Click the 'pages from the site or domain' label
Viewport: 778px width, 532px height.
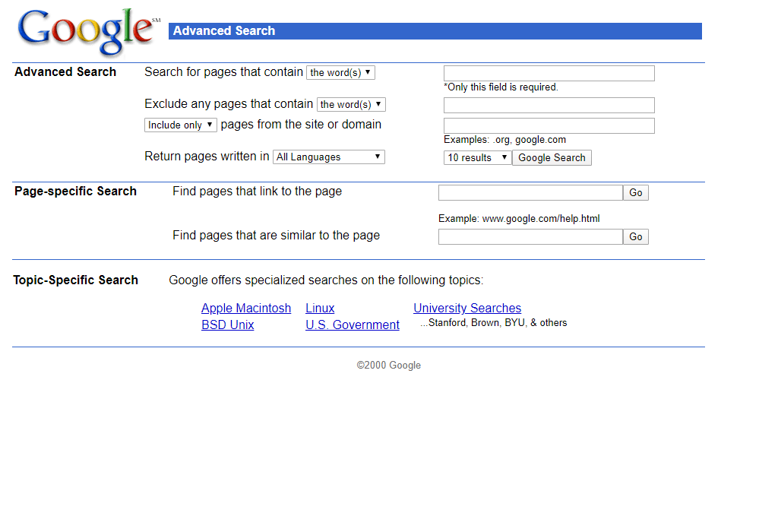(x=301, y=125)
